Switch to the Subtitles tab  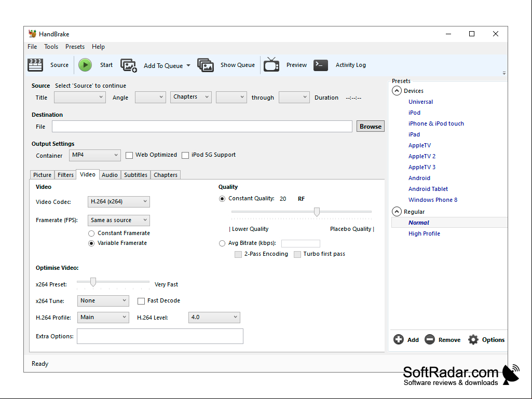[135, 175]
